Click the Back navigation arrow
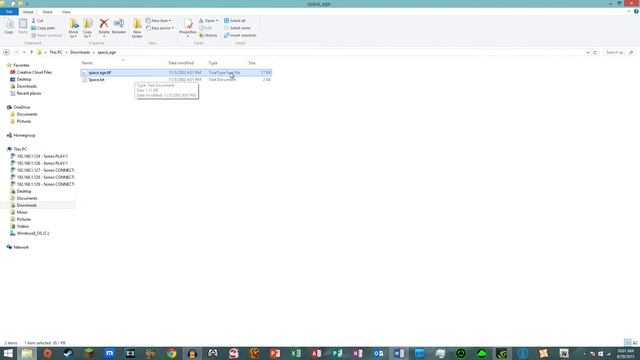 (x=6, y=52)
